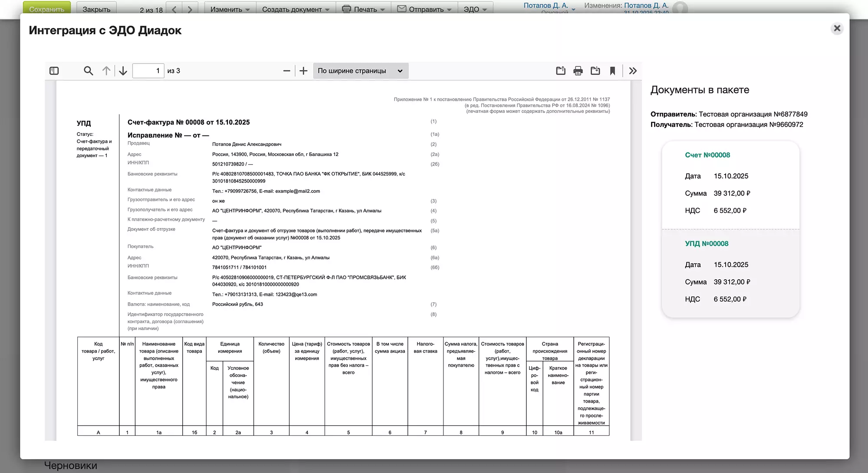Close the Диадок integration dialog
Viewport: 868px width, 473px height.
pos(837,29)
